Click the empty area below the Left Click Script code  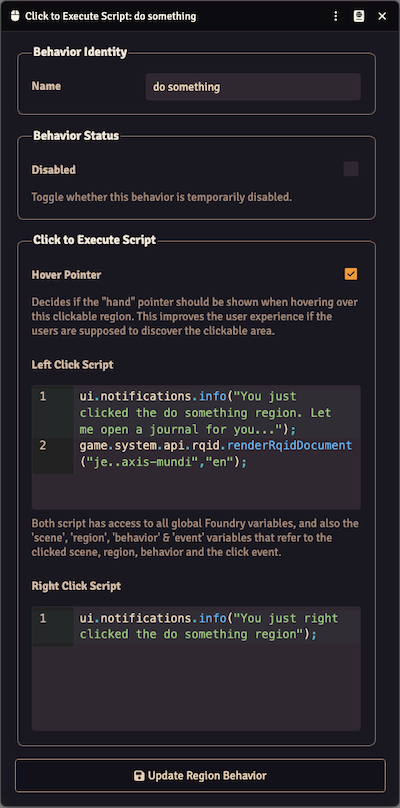coord(196,490)
